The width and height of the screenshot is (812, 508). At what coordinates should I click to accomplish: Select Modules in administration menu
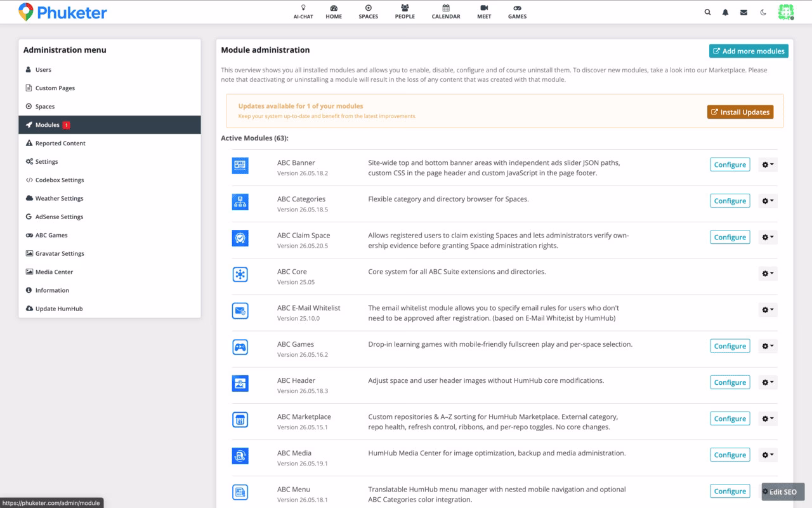click(x=110, y=125)
